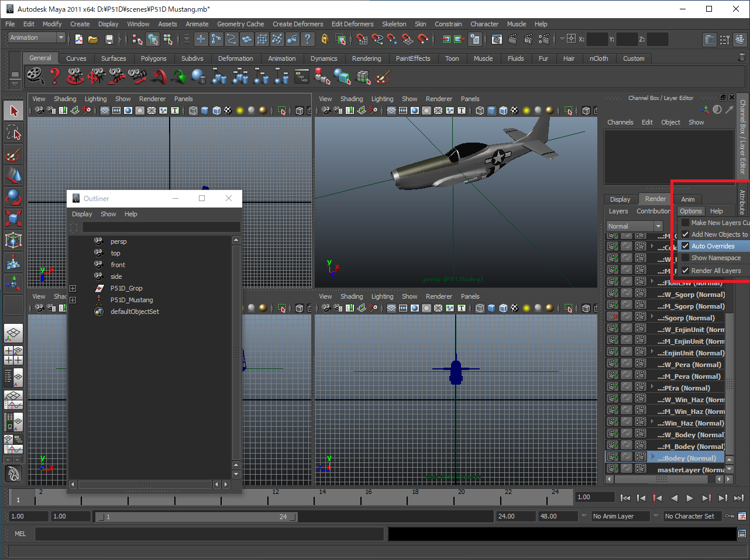The height and width of the screenshot is (560, 750).
Task: Open the Geometry Cache menu
Action: click(x=240, y=24)
